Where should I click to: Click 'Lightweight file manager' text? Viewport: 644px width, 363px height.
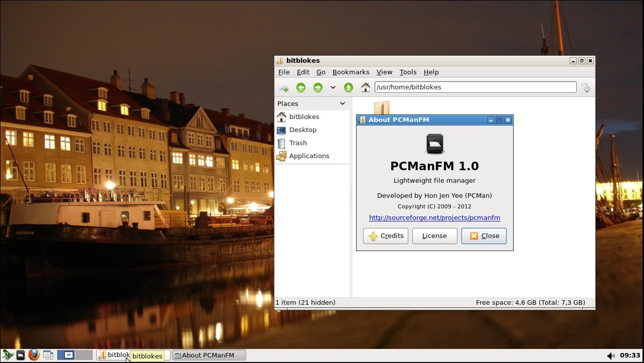point(434,181)
